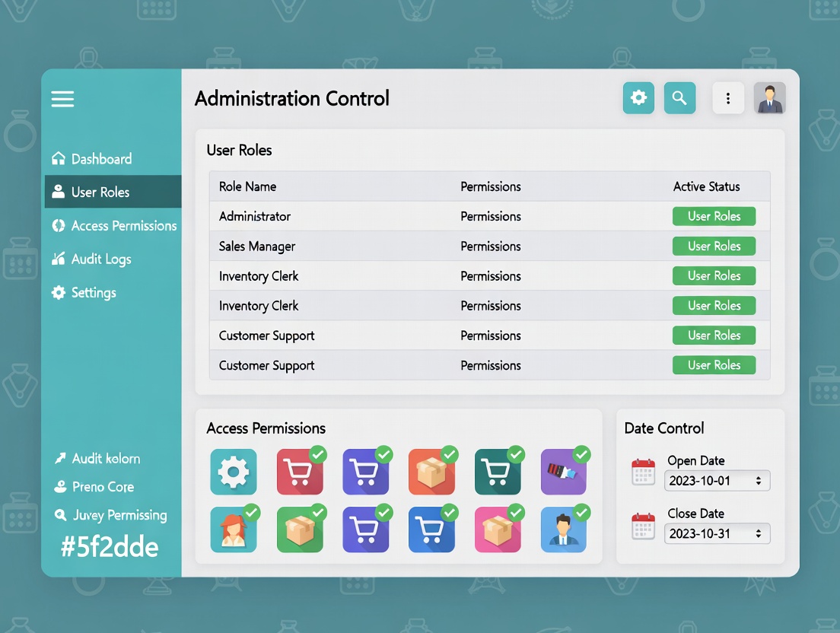Open the three-dot more options menu

[x=728, y=98]
